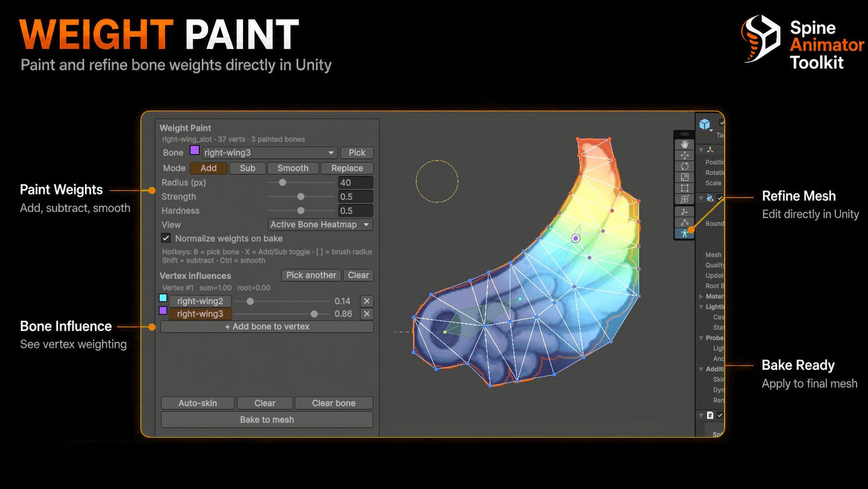The width and height of the screenshot is (868, 489).
Task: Remove right-wing3 influence with its X
Action: click(367, 314)
